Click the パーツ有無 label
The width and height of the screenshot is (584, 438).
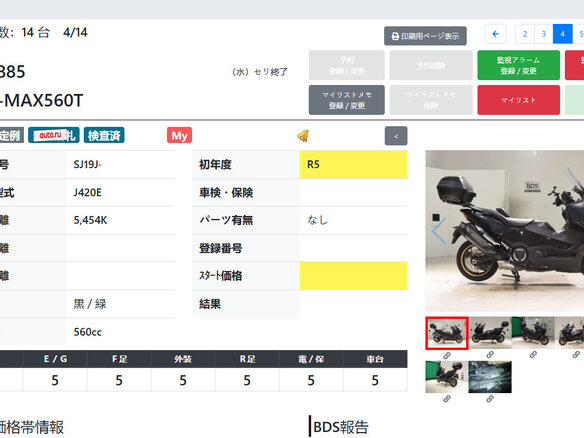pos(226,220)
